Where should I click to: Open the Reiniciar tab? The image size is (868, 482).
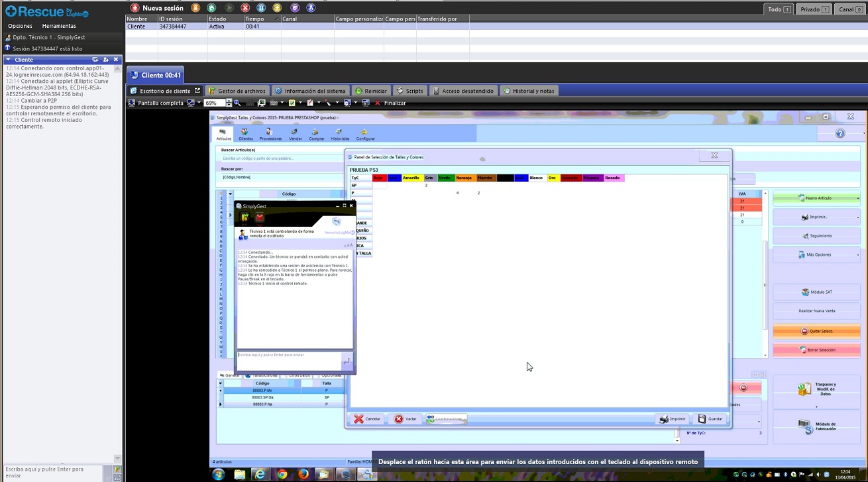point(371,91)
